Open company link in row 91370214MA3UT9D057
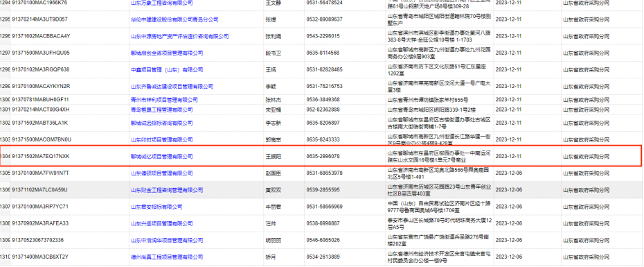Screen dimensions: 644x267 point(175,19)
